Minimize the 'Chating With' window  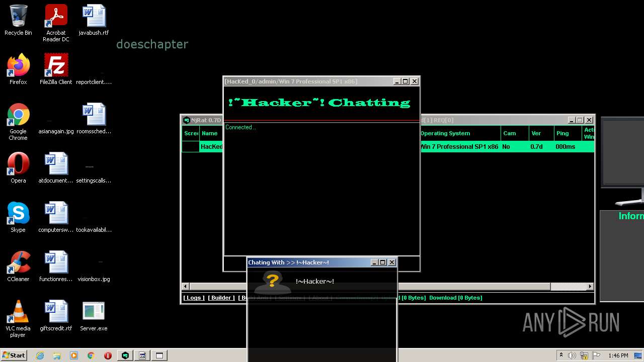(x=374, y=262)
